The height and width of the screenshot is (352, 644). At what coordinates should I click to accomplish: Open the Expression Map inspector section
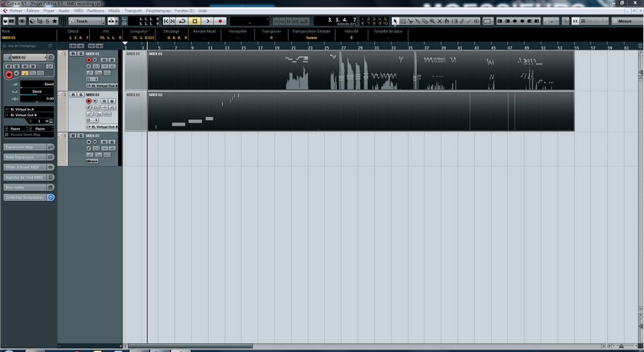tap(25, 147)
